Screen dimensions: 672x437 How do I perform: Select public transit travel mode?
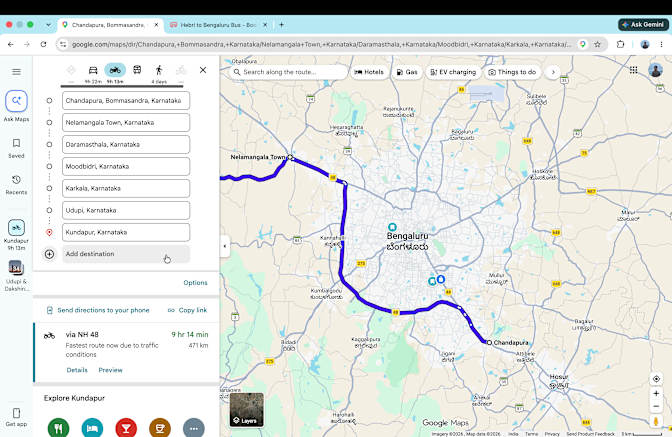tap(137, 70)
